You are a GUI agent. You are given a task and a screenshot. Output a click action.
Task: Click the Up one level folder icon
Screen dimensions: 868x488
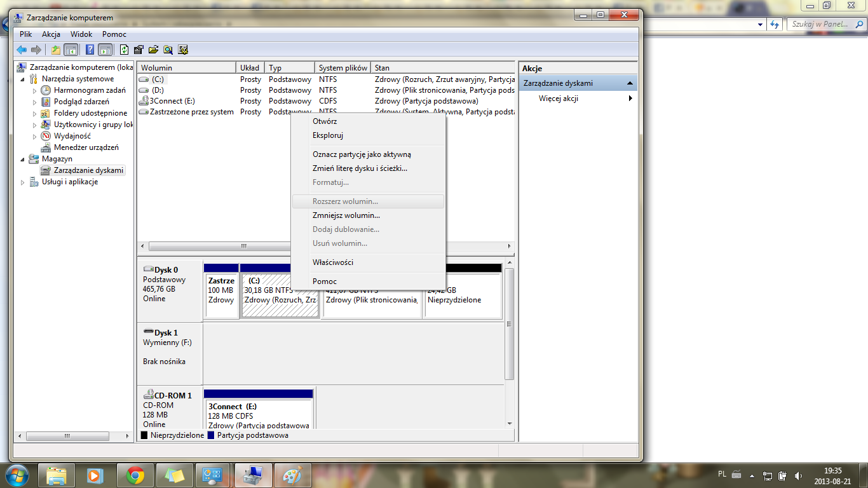(x=56, y=50)
